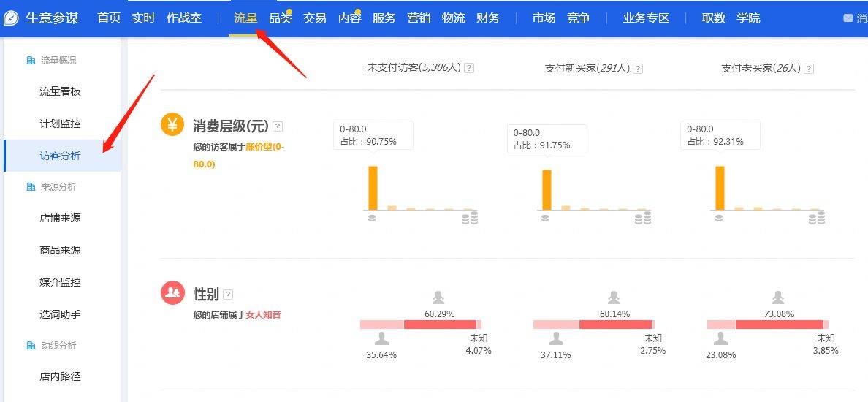868x402 pixels.
Task: Expand the 动线分析 sidebar group
Action: pyautogui.click(x=58, y=345)
